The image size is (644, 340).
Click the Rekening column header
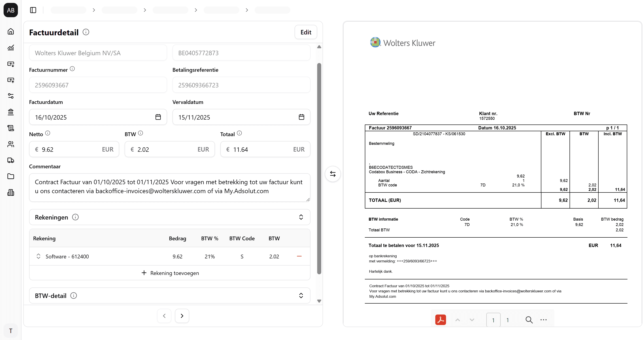pyautogui.click(x=44, y=238)
